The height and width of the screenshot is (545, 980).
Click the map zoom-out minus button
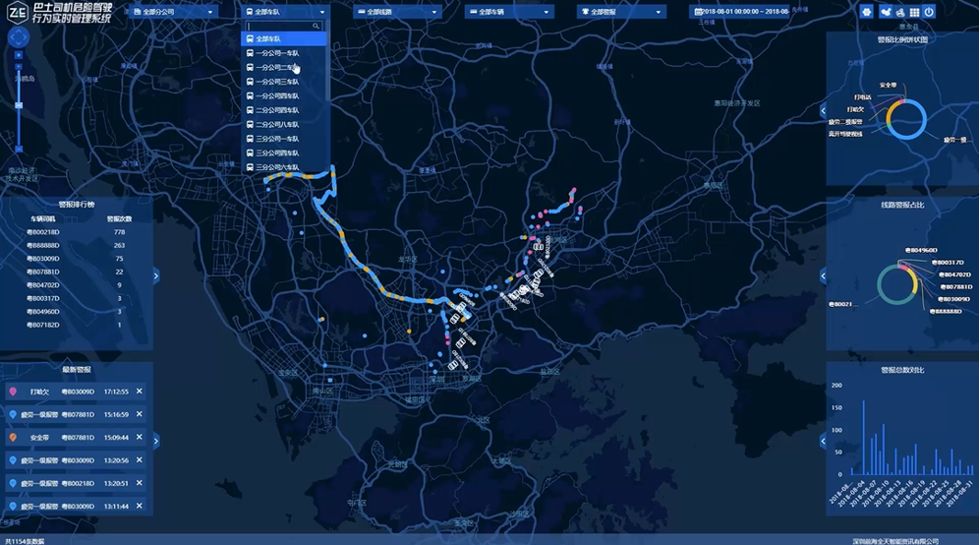19,149
